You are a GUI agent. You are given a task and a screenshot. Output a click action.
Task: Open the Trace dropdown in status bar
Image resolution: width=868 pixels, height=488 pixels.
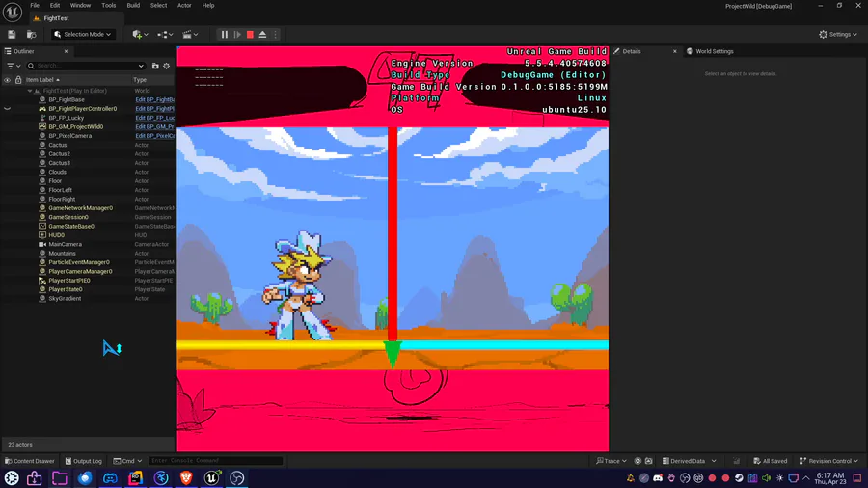(611, 461)
